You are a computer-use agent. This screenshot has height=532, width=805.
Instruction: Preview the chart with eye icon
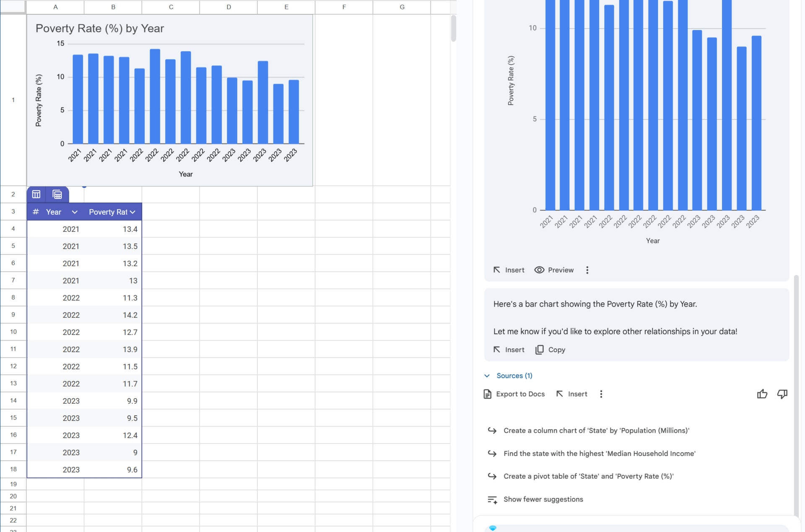point(539,270)
